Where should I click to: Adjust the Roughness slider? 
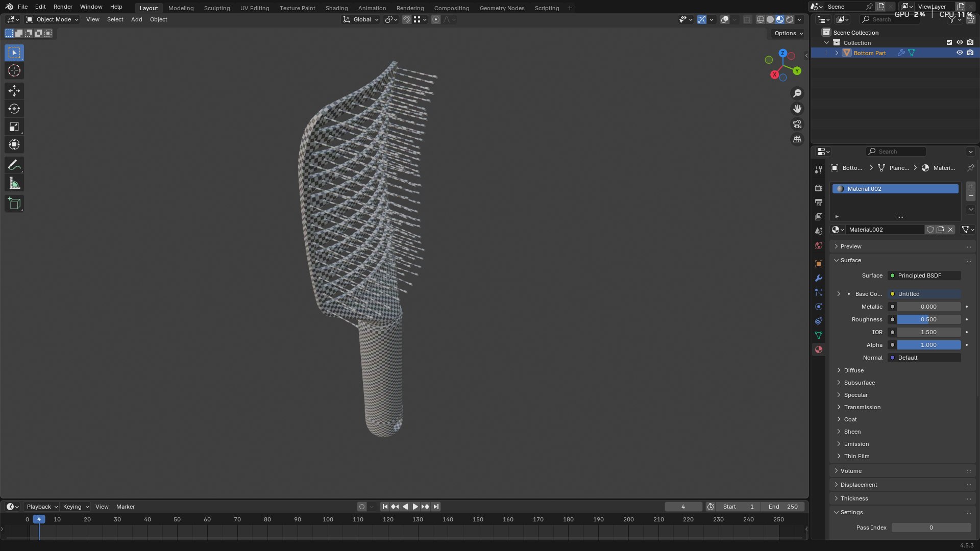929,319
